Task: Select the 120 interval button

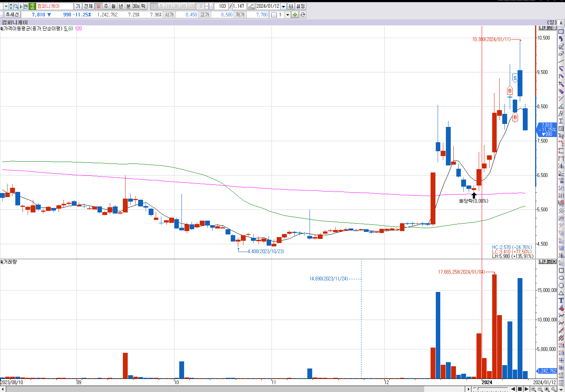Action: [x=191, y=6]
